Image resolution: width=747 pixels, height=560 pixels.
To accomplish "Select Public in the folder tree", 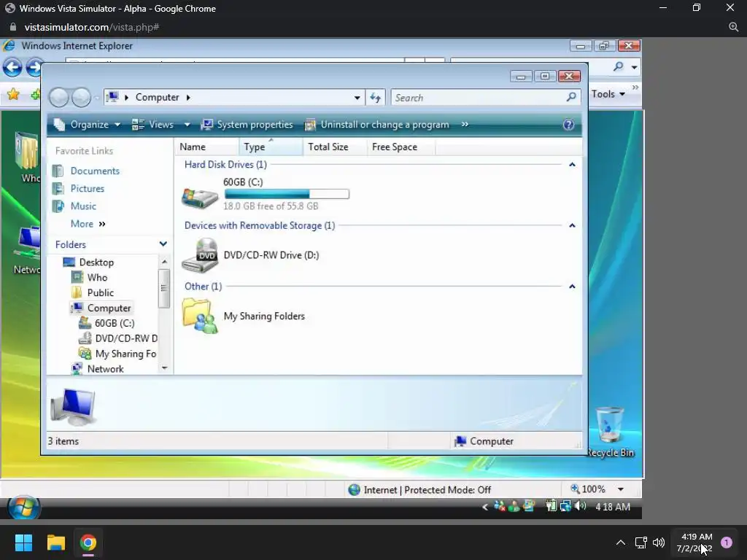I will [101, 293].
